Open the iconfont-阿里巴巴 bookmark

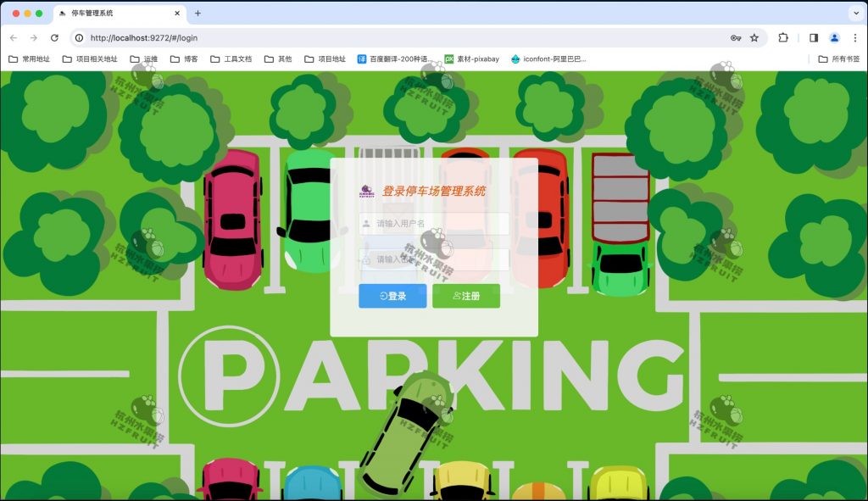pos(548,59)
